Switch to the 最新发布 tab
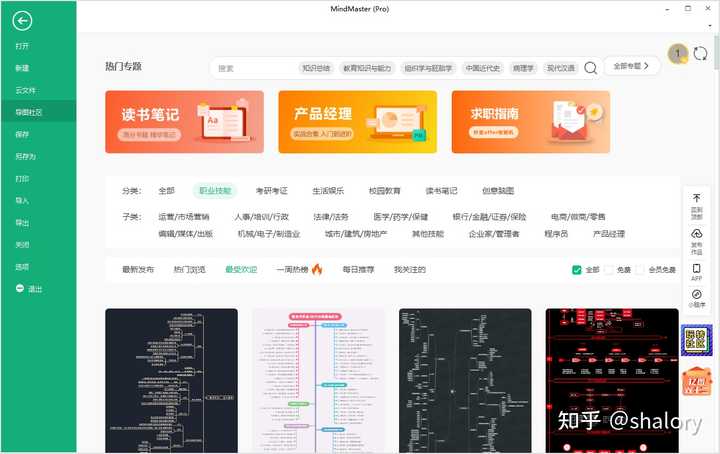The image size is (720, 454). pos(138,270)
